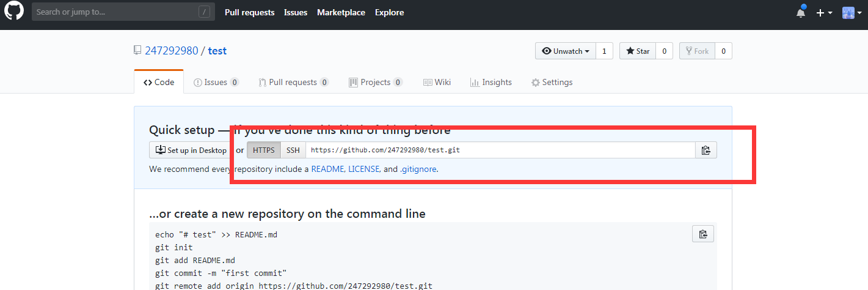Open the test repository link
868x290 pixels.
[217, 51]
